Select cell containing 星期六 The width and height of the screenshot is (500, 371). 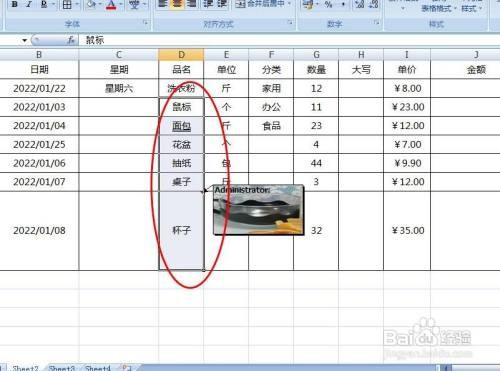(x=119, y=88)
